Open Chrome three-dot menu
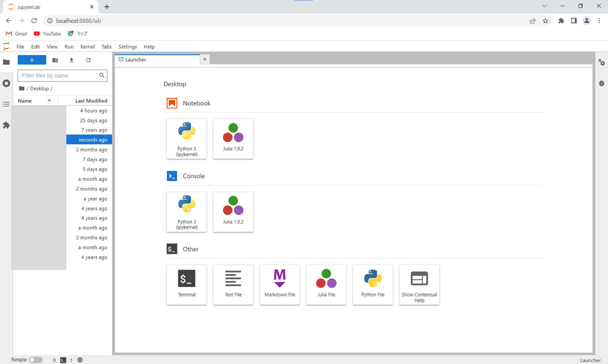The width and height of the screenshot is (608, 364). coord(599,21)
